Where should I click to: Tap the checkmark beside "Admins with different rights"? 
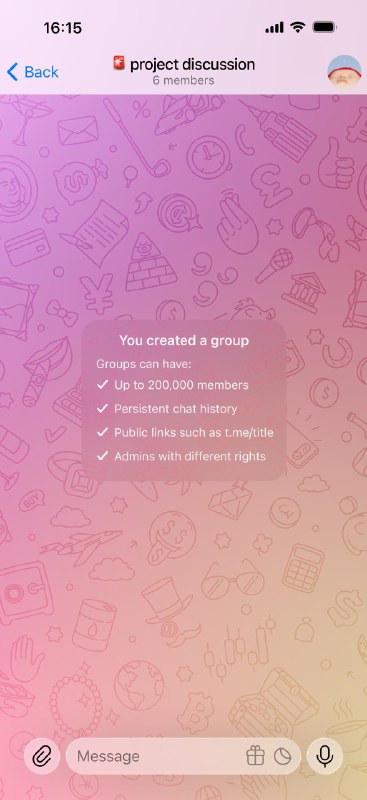pyautogui.click(x=103, y=456)
